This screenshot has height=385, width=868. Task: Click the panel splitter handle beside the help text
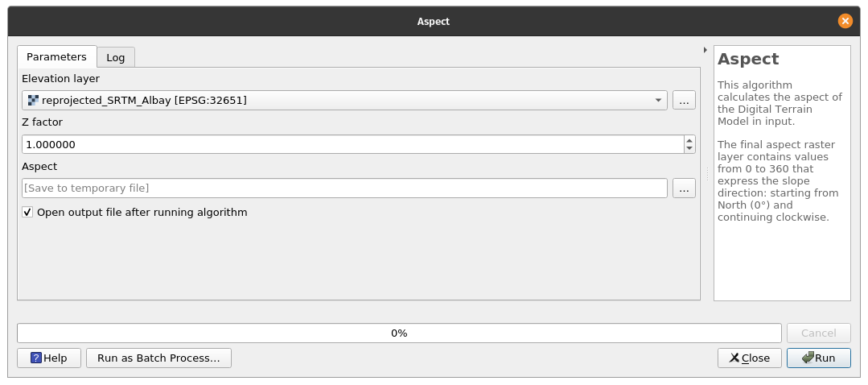tap(707, 173)
